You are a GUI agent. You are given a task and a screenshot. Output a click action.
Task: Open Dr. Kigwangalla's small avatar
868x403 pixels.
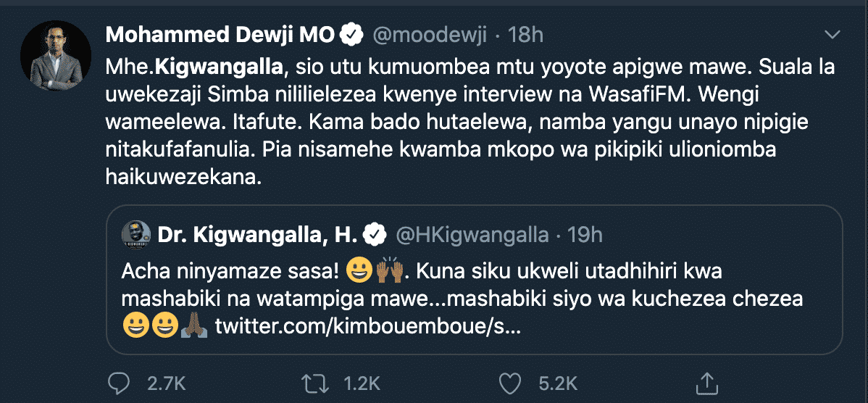tap(135, 234)
